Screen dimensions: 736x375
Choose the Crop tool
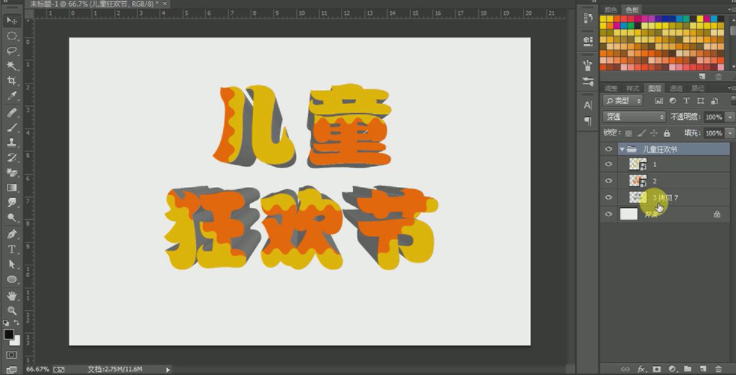click(12, 81)
